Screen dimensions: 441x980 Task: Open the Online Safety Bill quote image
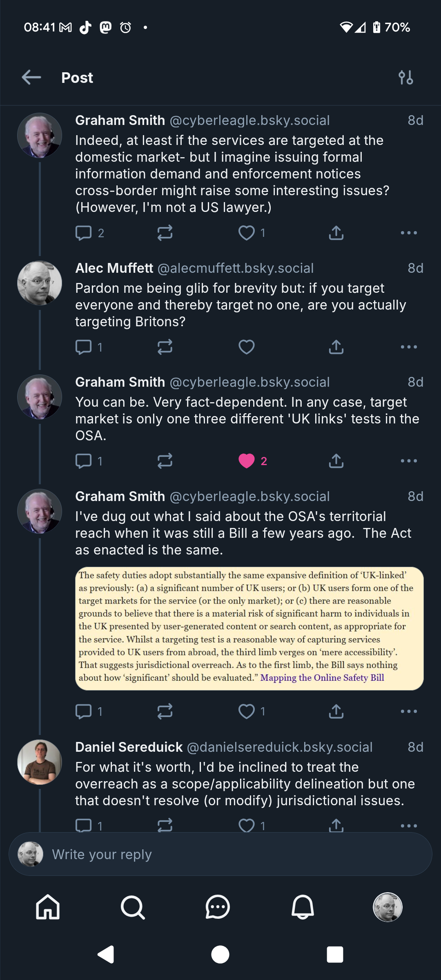[x=249, y=629]
